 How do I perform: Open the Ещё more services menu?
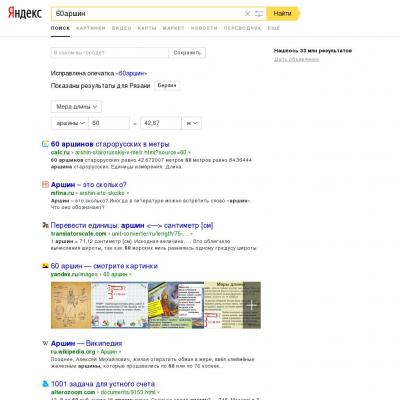click(x=274, y=28)
